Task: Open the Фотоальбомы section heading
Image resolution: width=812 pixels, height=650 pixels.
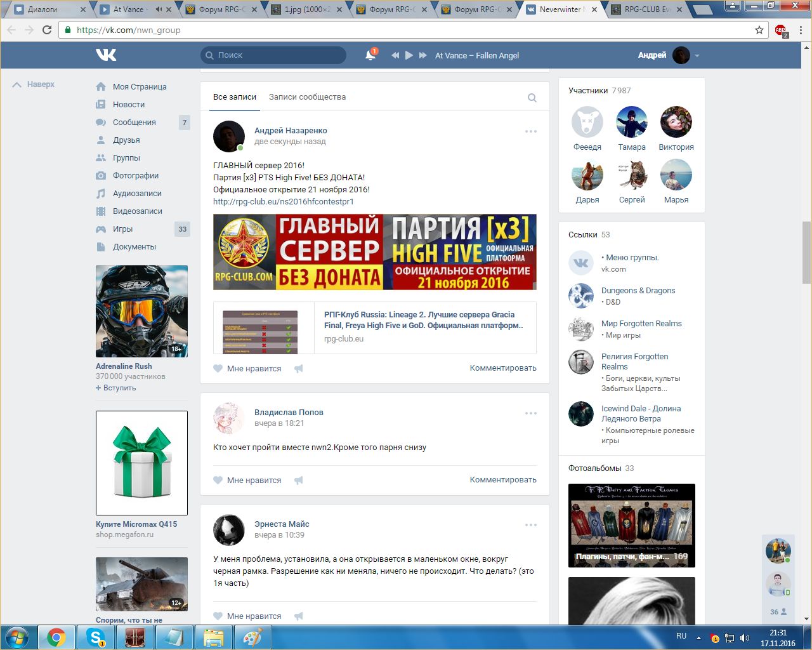Action: tap(595, 468)
